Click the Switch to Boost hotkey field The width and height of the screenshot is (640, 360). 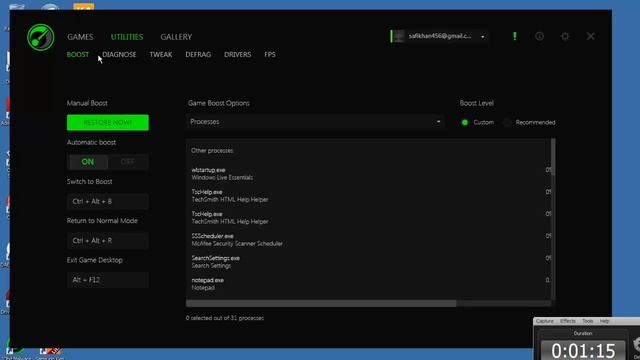click(x=108, y=201)
